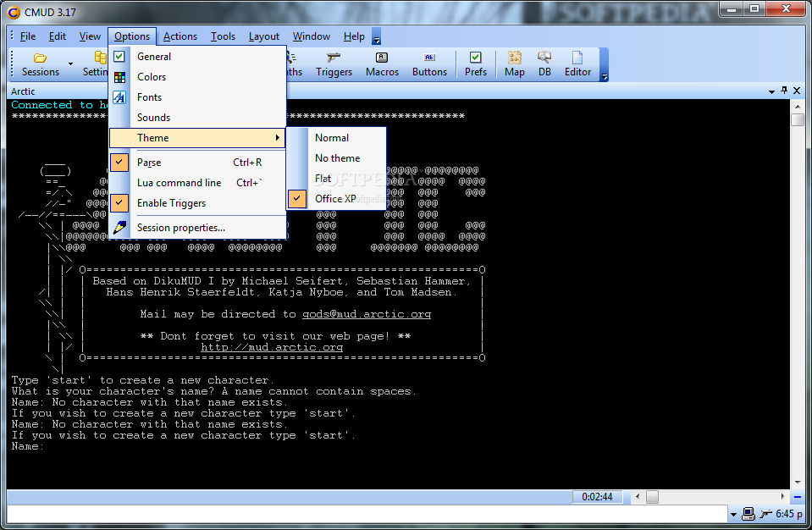
Task: Click the Arctic window title label
Action: (x=23, y=91)
